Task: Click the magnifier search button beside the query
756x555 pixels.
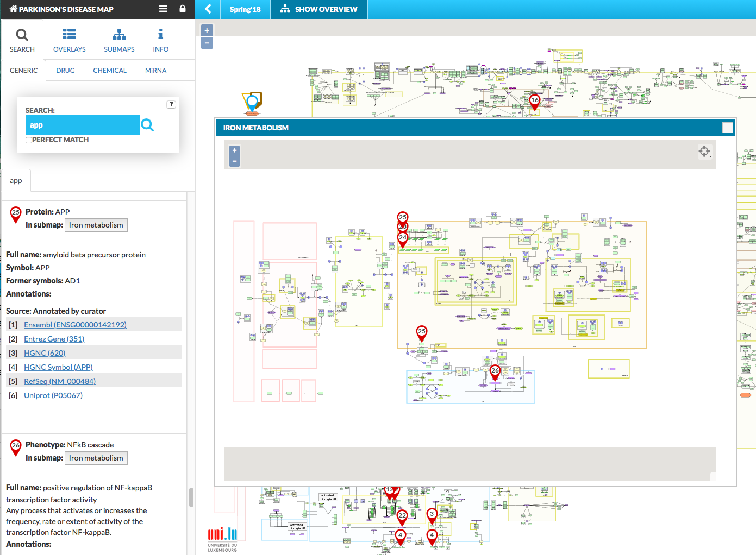Action: [147, 125]
